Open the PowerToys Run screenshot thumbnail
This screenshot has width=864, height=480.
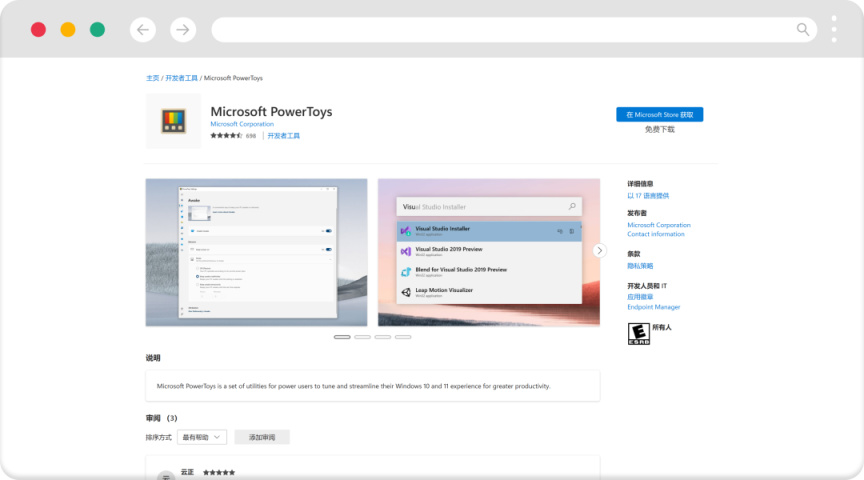pyautogui.click(x=489, y=252)
